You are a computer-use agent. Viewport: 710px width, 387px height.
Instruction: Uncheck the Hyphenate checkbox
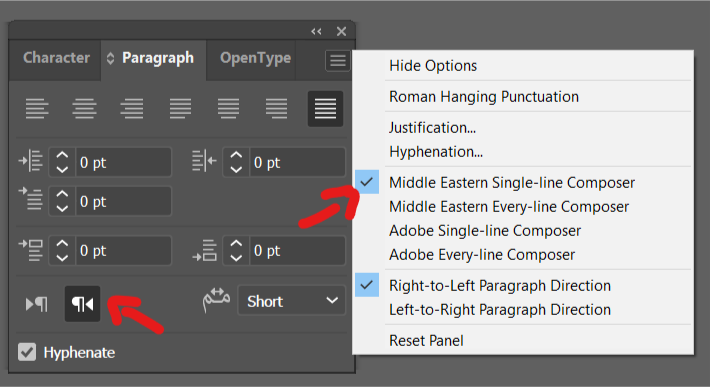[27, 352]
